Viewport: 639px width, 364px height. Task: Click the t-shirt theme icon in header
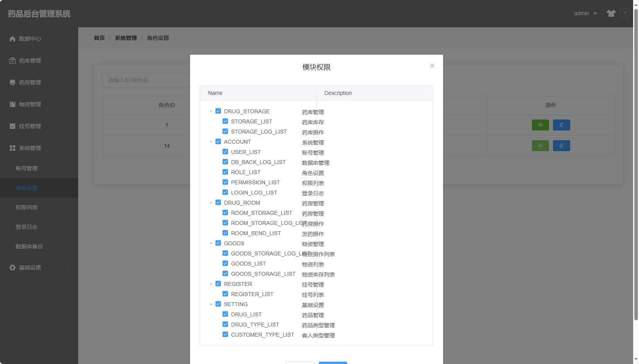coord(611,13)
